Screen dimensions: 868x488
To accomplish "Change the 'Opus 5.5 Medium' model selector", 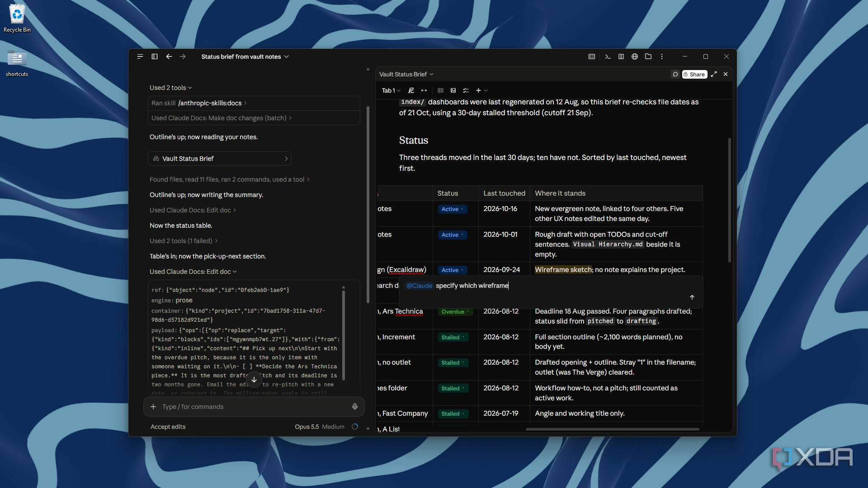I will (320, 427).
